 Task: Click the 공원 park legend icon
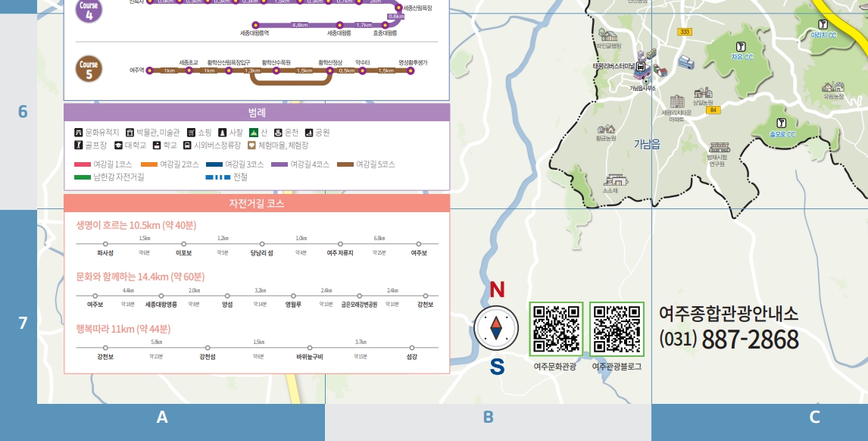pos(309,133)
